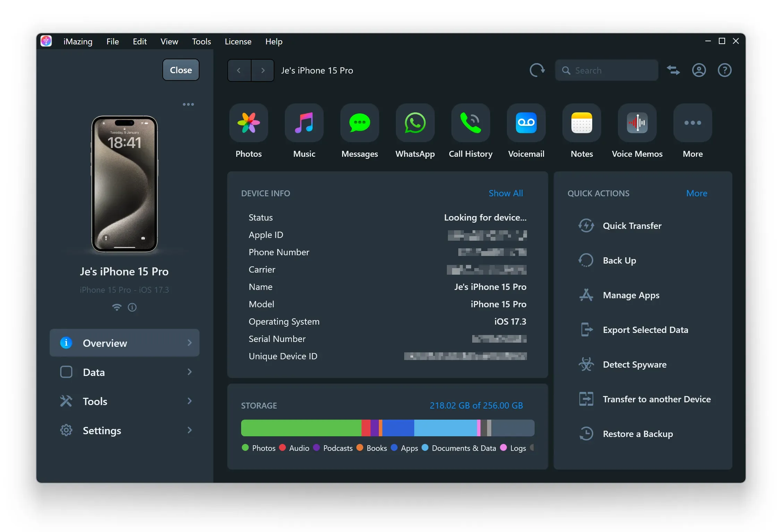This screenshot has height=532, width=782.
Task: Open the File menu
Action: [112, 41]
